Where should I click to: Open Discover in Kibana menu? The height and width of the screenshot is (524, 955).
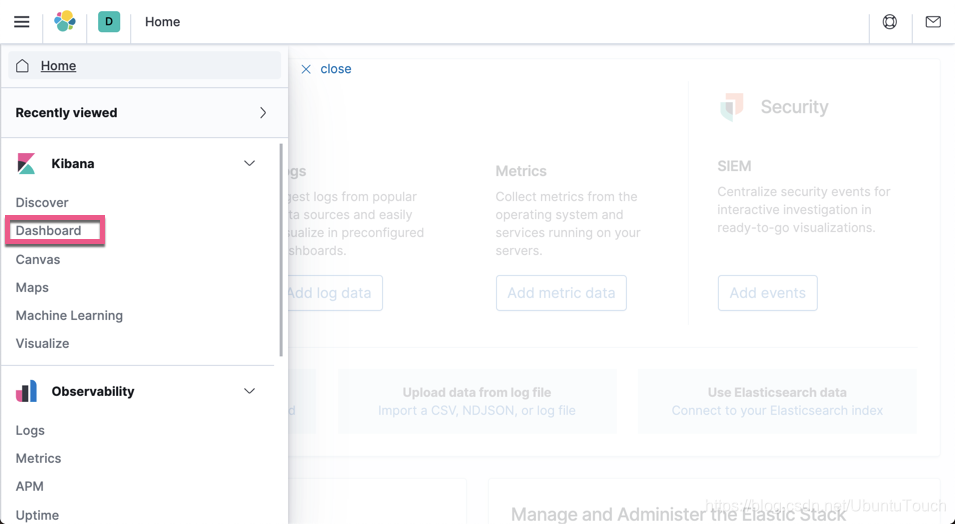pyautogui.click(x=42, y=202)
